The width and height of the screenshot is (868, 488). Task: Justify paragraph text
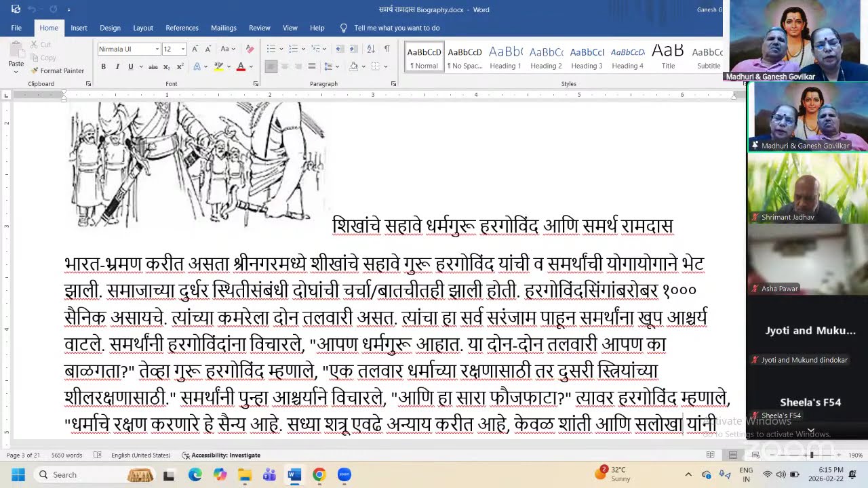point(312,66)
